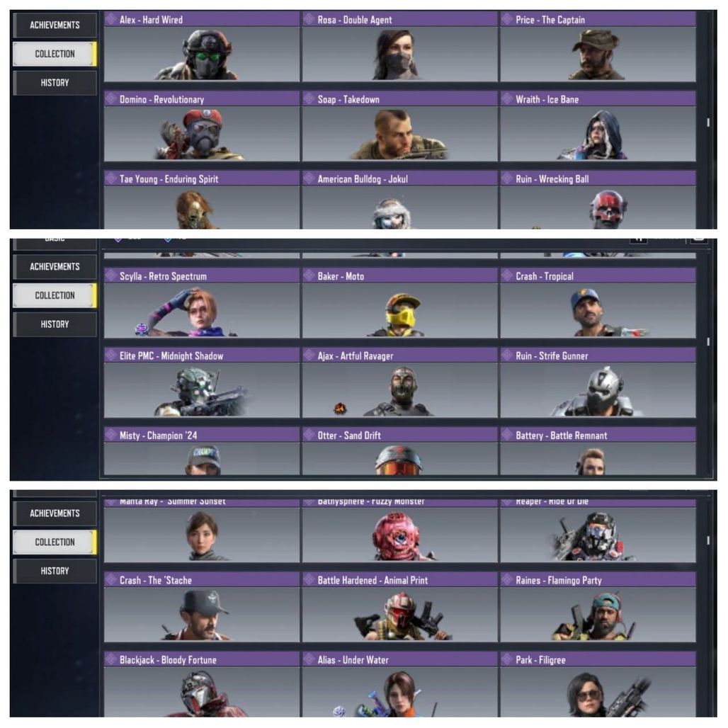Select the Park - Filigree character card
This screenshot has width=728, height=728.
click(598, 684)
